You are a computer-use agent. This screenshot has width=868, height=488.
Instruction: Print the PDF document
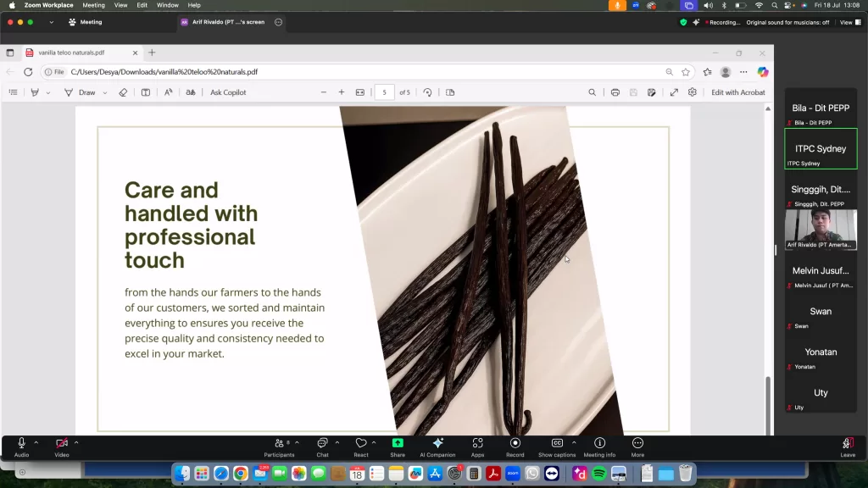tap(615, 92)
